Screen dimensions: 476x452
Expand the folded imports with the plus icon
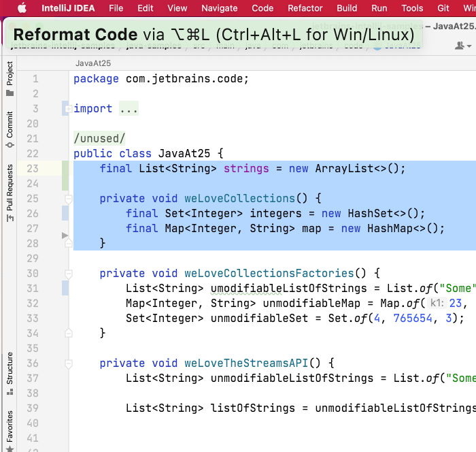tap(69, 108)
